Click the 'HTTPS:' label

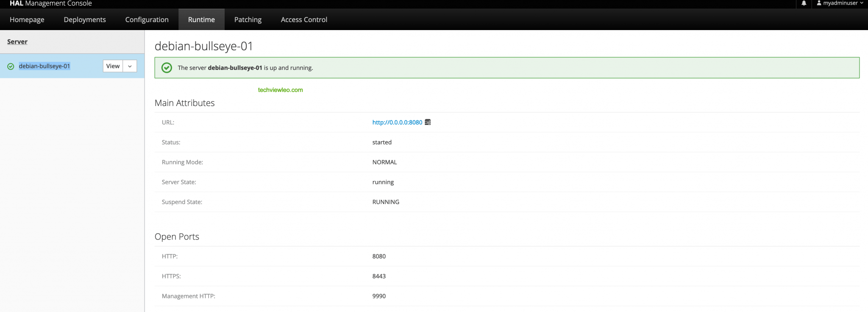[171, 276]
